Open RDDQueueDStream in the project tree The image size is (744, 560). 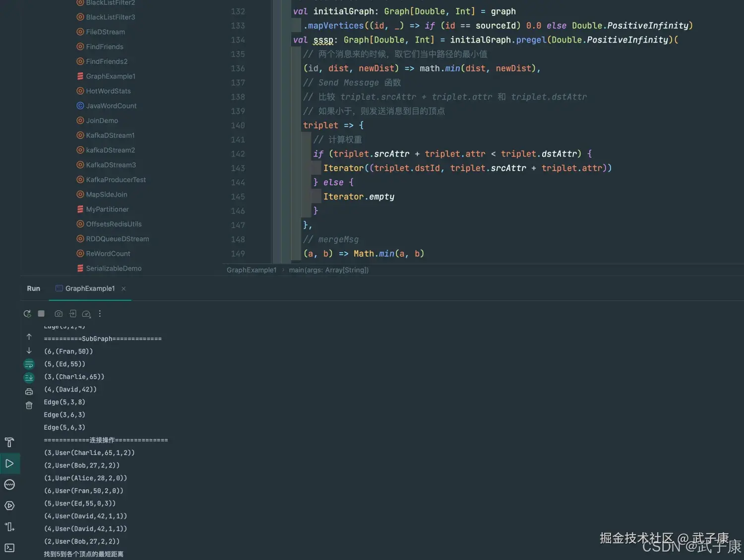(x=117, y=239)
